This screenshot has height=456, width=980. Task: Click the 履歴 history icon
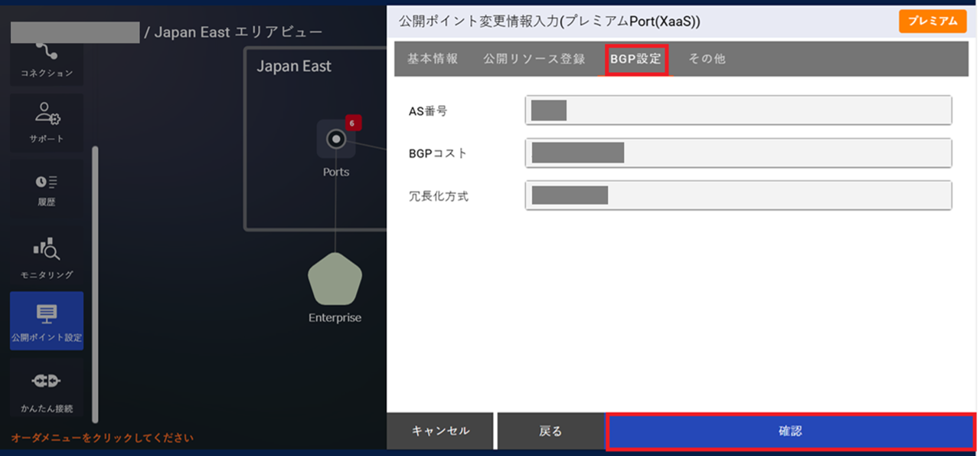46,186
